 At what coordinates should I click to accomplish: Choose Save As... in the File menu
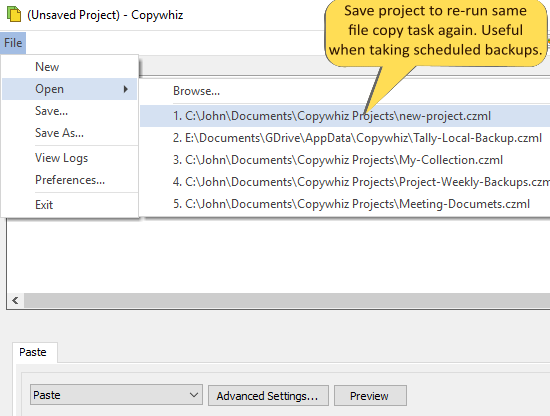click(x=69, y=133)
